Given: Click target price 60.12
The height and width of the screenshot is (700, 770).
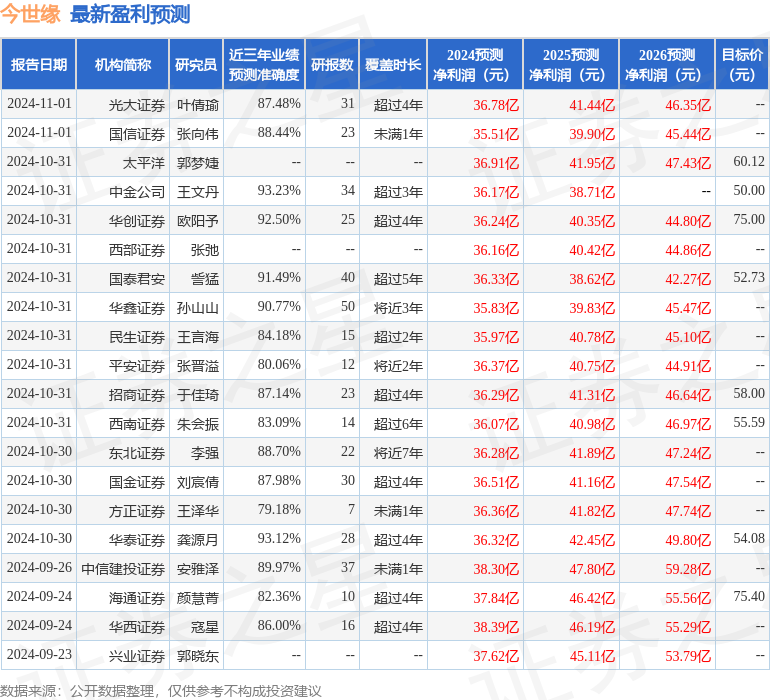Looking at the screenshot, I should (x=749, y=162).
